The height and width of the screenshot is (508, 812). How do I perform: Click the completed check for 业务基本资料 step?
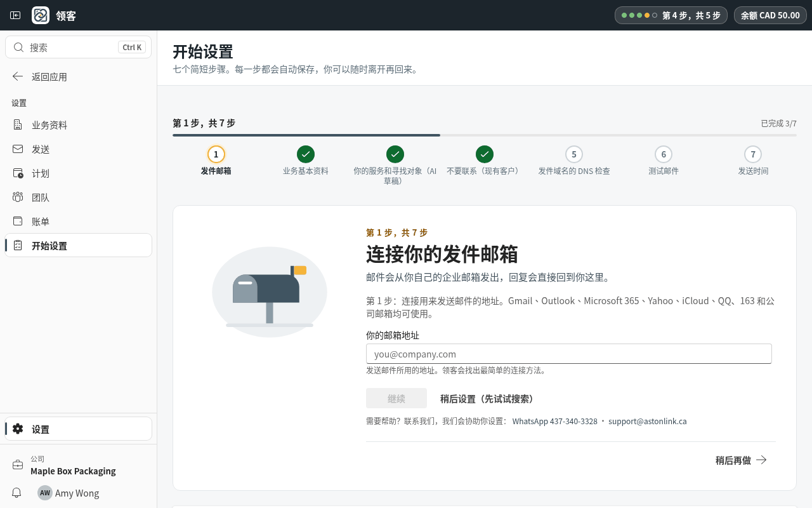pyautogui.click(x=306, y=154)
